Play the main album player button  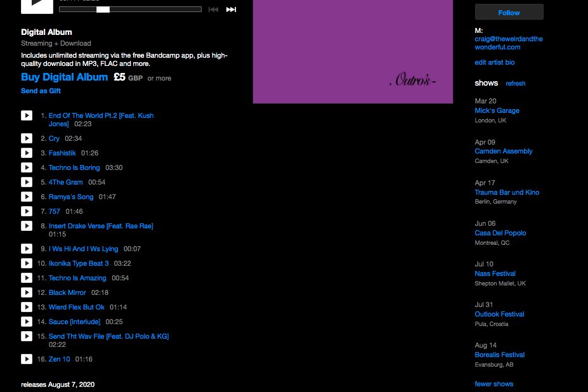[x=37, y=6]
